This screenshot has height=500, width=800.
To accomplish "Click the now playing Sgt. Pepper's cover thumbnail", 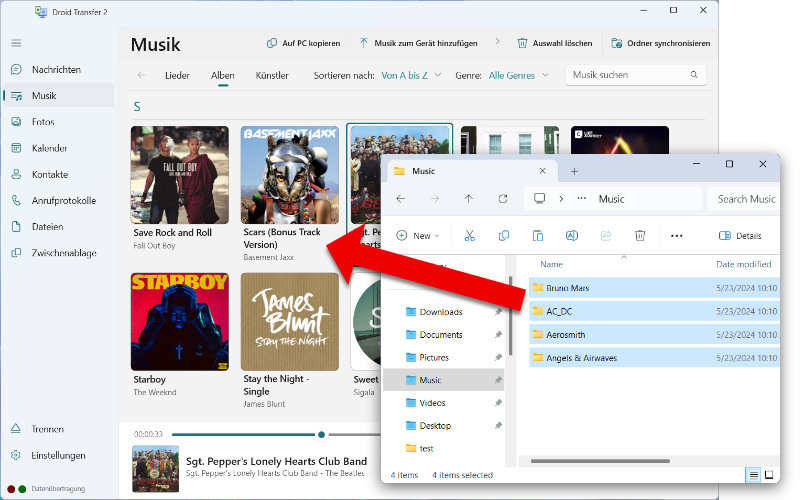I will 156,469.
